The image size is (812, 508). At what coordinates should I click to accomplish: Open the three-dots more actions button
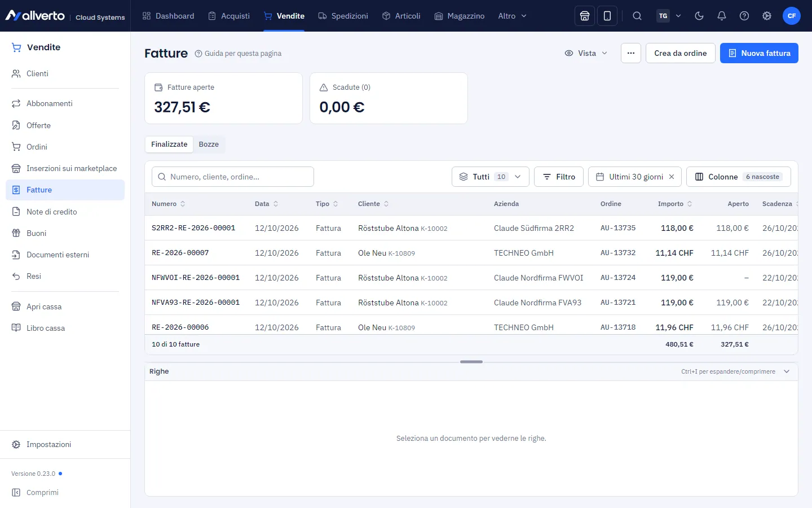(631, 53)
